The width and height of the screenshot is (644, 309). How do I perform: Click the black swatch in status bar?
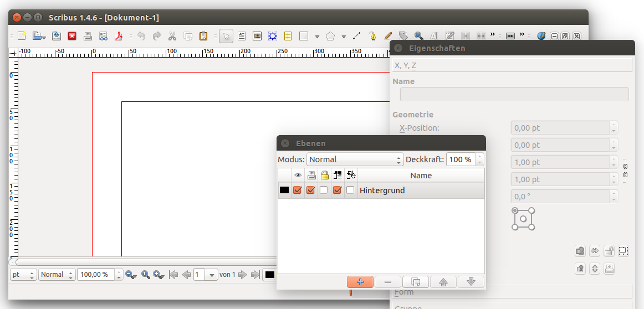coord(270,275)
